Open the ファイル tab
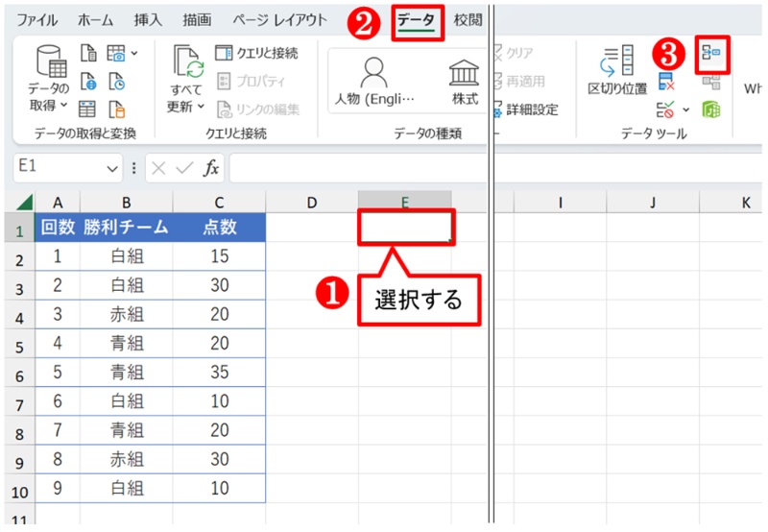Viewport: 768px width, 532px height. tap(37, 20)
